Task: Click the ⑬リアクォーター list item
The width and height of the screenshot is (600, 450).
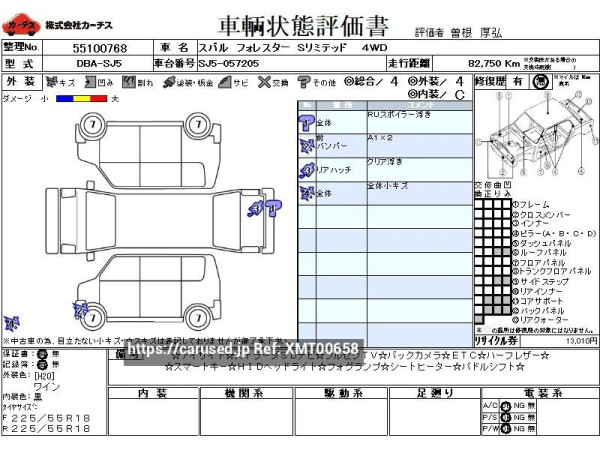Action: 540,320
